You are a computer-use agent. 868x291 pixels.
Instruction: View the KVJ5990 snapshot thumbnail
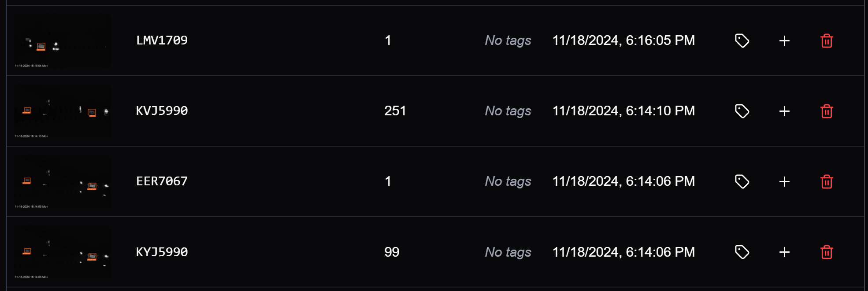point(62,111)
